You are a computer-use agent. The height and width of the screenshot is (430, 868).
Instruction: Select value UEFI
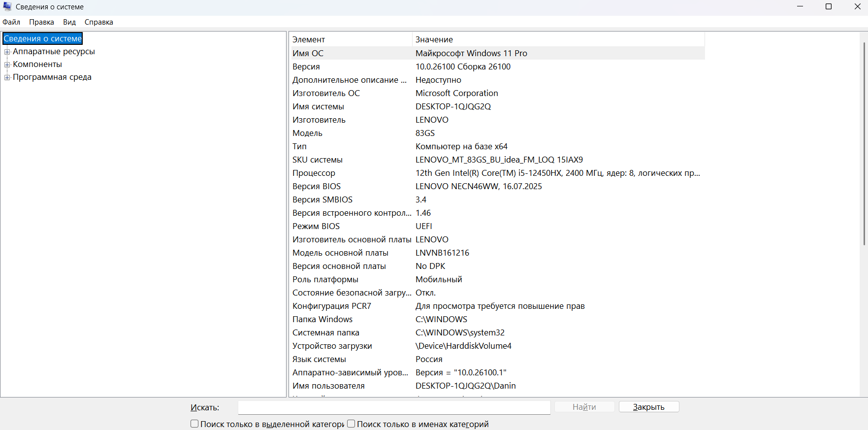(424, 226)
